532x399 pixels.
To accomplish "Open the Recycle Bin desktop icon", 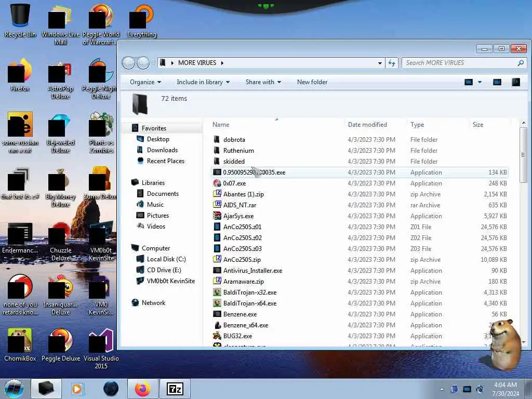I will pos(20,20).
